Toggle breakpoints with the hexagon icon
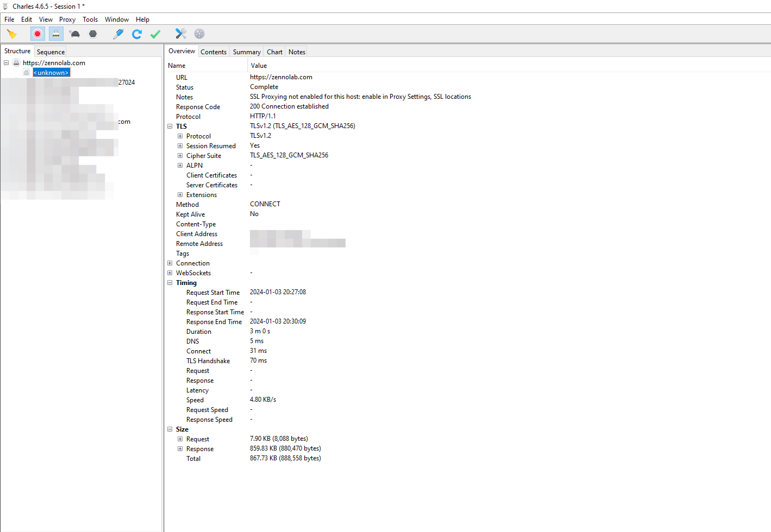771x532 pixels. tap(93, 34)
